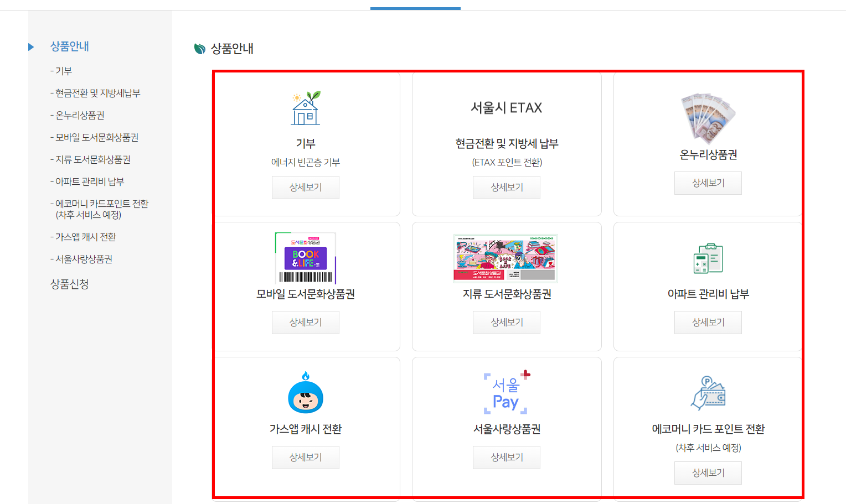Viewport: 846px width, 504px height.
Task: Open 상세보기 under 에코머니 카드 포인트 전환
Action: [708, 473]
